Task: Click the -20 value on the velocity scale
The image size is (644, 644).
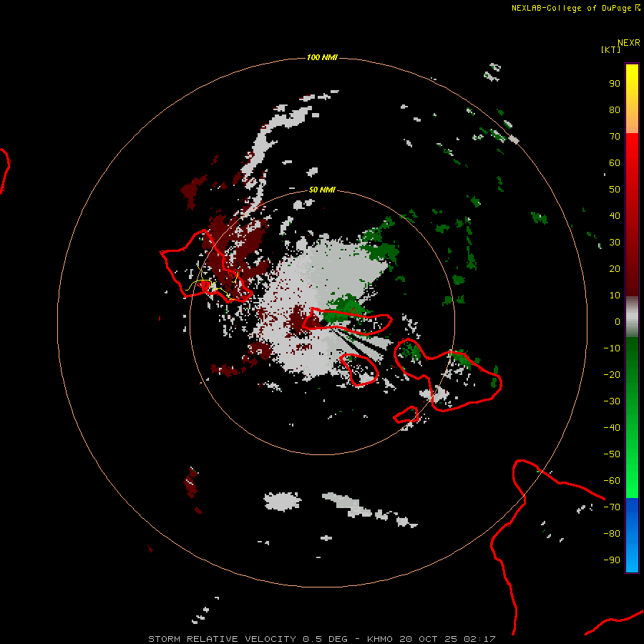Action: pyautogui.click(x=612, y=375)
